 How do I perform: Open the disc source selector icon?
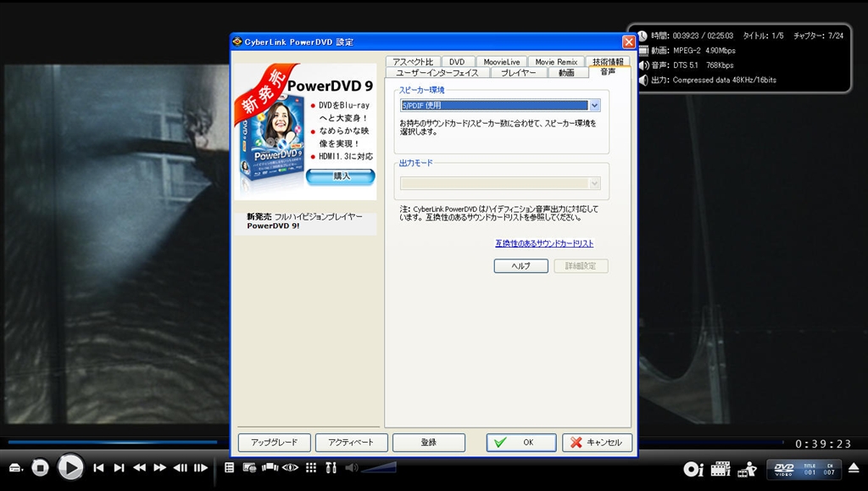click(16, 468)
